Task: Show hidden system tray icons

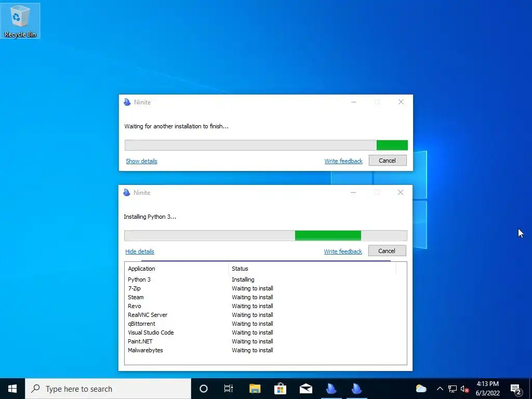Action: coord(440,389)
